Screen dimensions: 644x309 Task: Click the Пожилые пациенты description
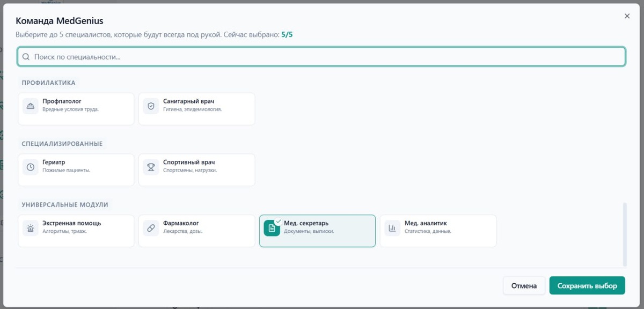click(x=66, y=171)
